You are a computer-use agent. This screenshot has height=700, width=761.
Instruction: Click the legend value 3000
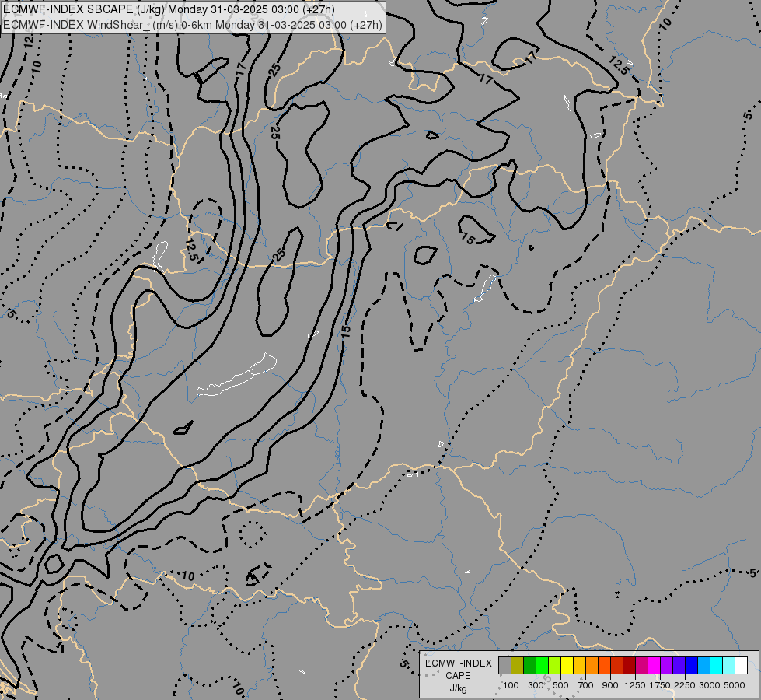coord(710,685)
